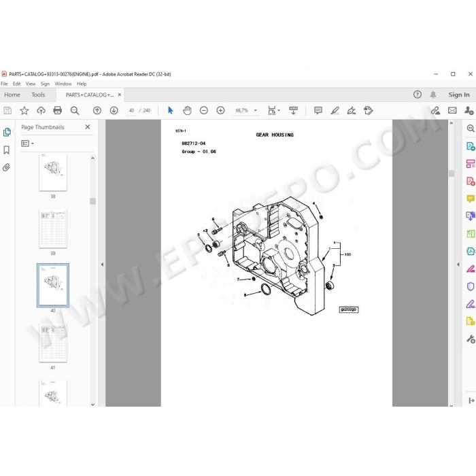Click the thumbnails panel scroll down arrow

(92, 404)
